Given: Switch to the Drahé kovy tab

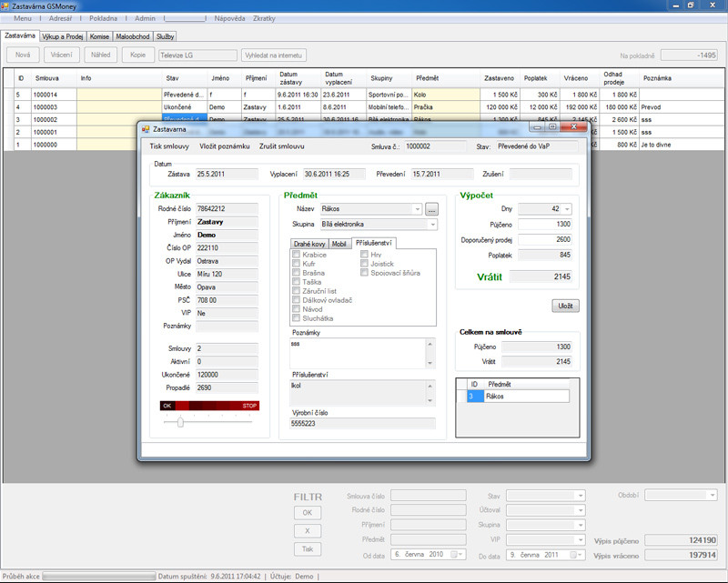Looking at the screenshot, I should tap(309, 244).
